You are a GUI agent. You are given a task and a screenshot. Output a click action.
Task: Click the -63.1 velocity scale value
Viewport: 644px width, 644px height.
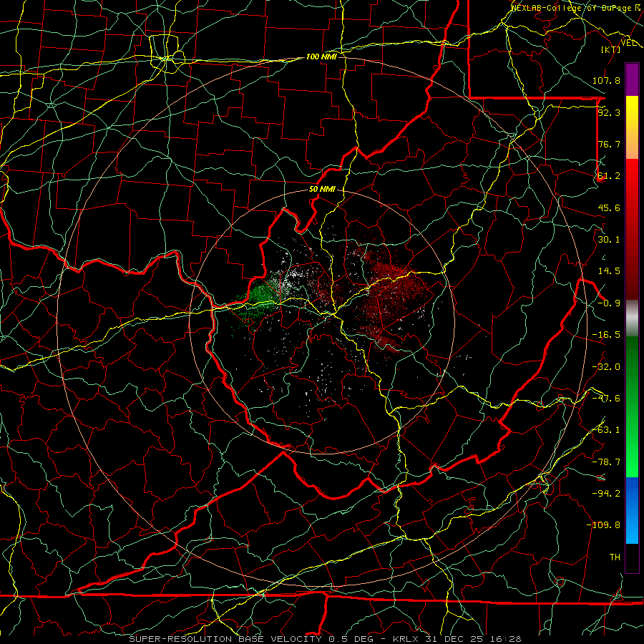coord(606,430)
